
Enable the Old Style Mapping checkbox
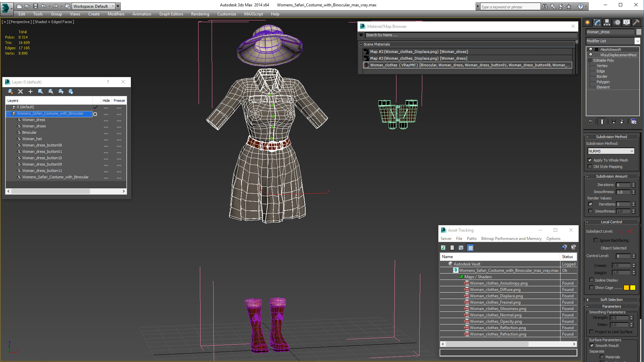[x=590, y=167]
